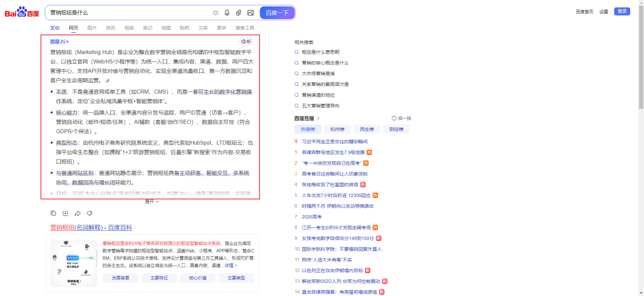This screenshot has width=644, height=296.
Task: Switch to the 贴吧 tab
Action: coord(184,28)
